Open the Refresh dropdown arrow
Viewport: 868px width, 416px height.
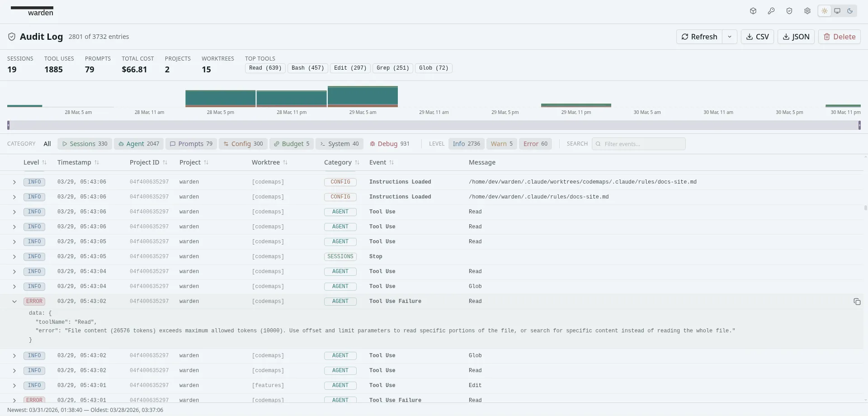click(x=730, y=37)
